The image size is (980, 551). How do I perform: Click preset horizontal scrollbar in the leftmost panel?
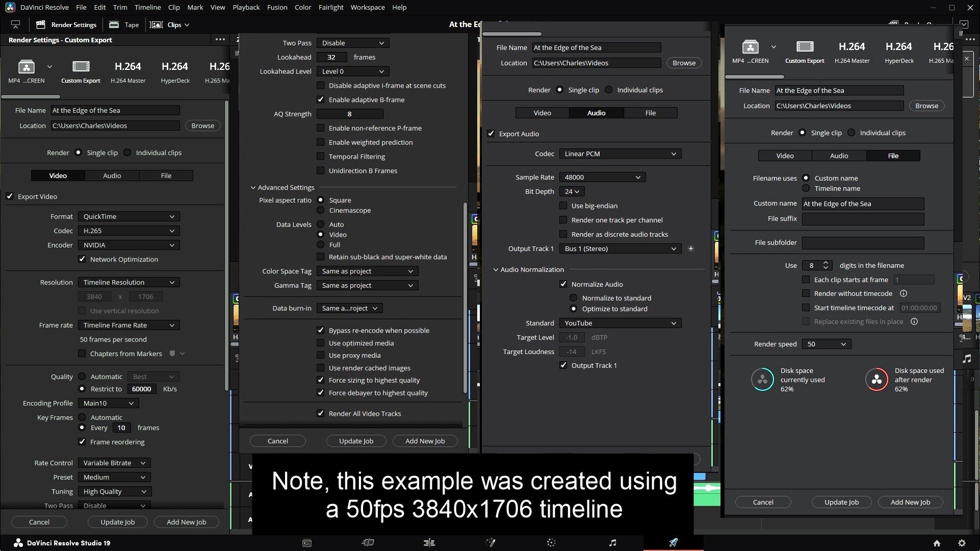(x=31, y=96)
